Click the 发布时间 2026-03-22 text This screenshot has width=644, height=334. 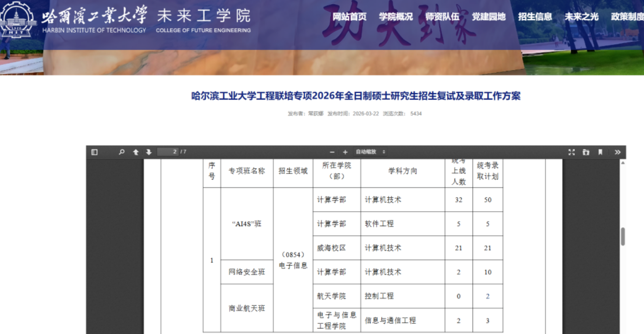click(353, 114)
